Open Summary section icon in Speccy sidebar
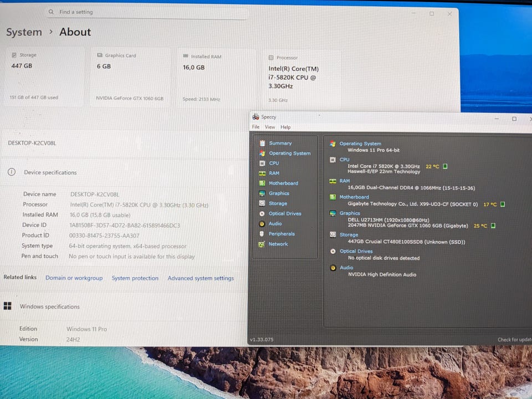Screen dimensions: 532x399 (262, 143)
